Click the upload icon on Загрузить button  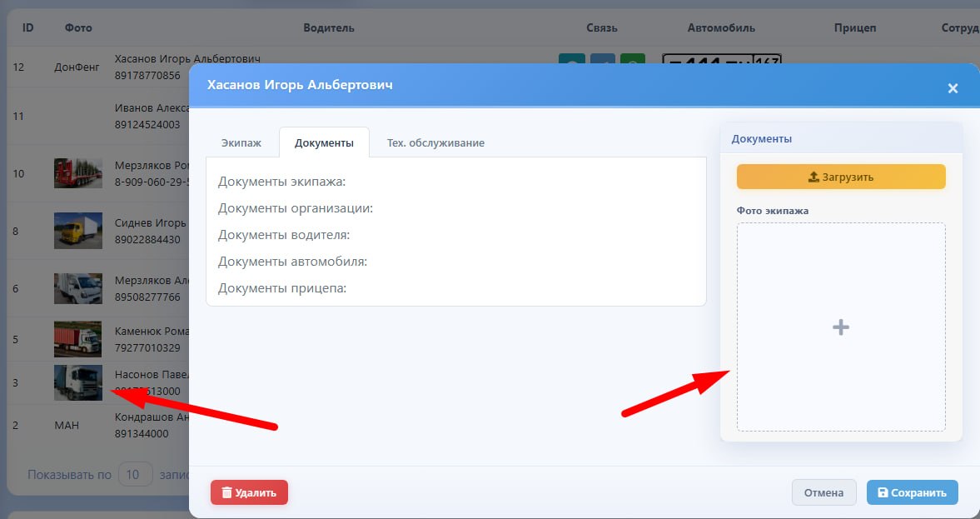[x=813, y=177]
